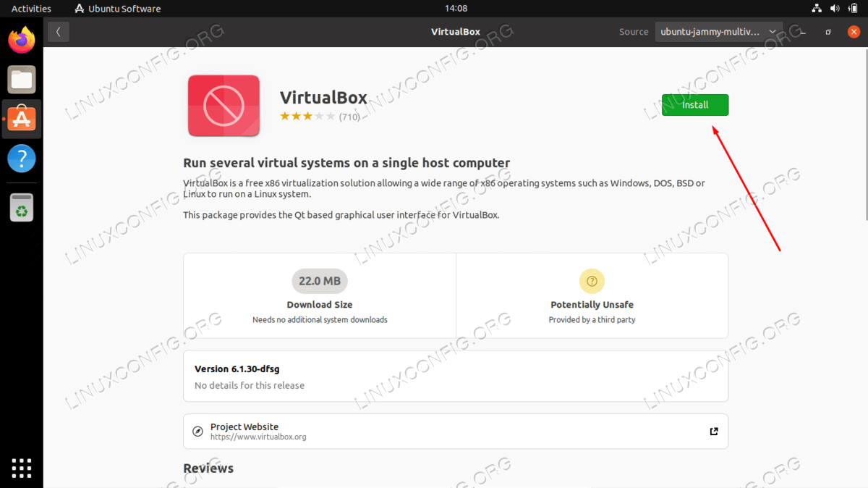Click the Potentially Unsafe card
Viewport: 868px width, 488px height.
592,295
